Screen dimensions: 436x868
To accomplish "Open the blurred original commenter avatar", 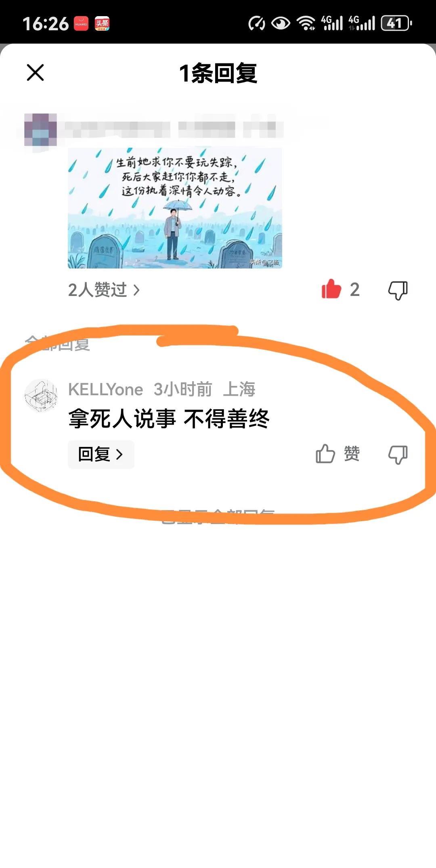I will 40,130.
